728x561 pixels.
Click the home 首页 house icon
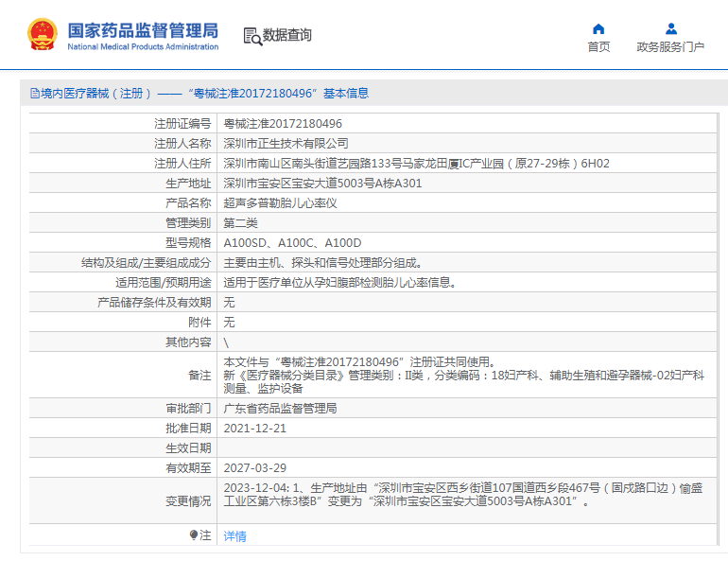pos(598,28)
